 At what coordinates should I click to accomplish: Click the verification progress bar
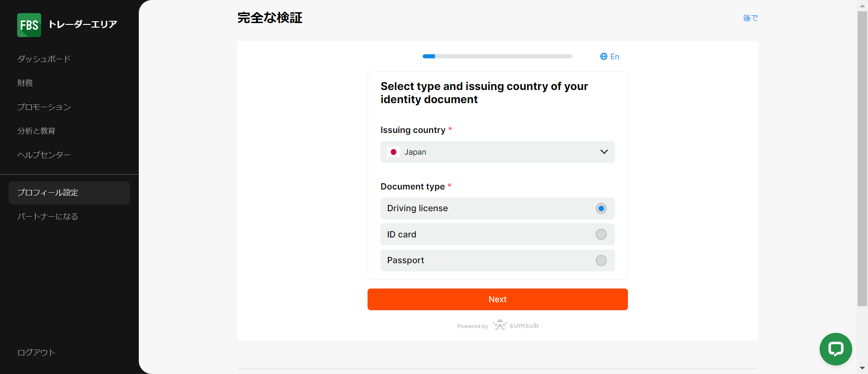pos(497,56)
